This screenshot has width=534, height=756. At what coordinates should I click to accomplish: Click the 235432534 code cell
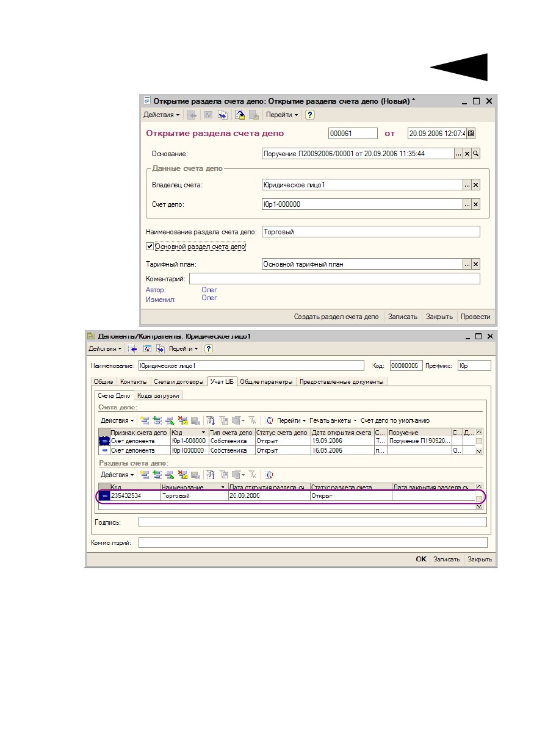pyautogui.click(x=135, y=496)
